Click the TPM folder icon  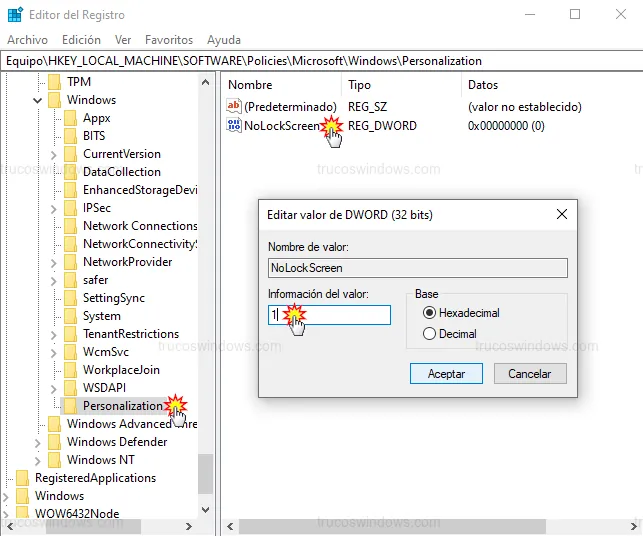(54, 82)
